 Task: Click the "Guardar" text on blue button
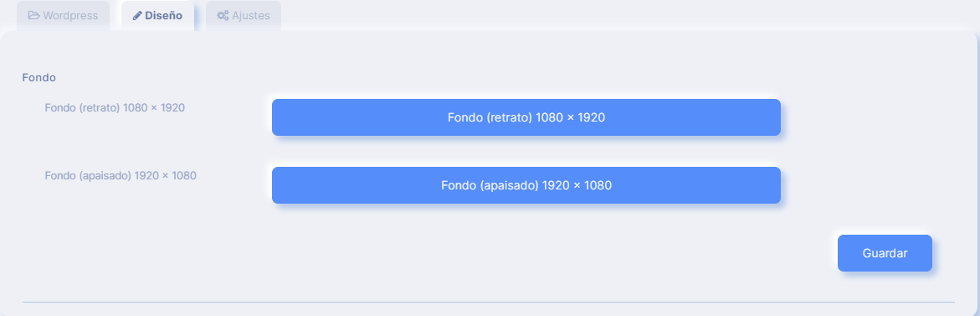pos(885,253)
